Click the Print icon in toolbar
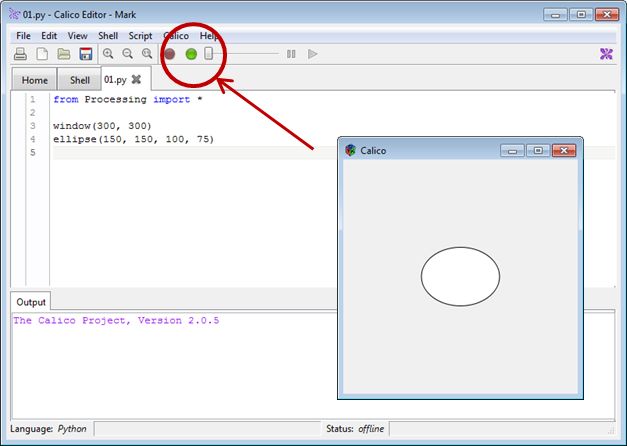The height and width of the screenshot is (446, 627). pyautogui.click(x=20, y=54)
